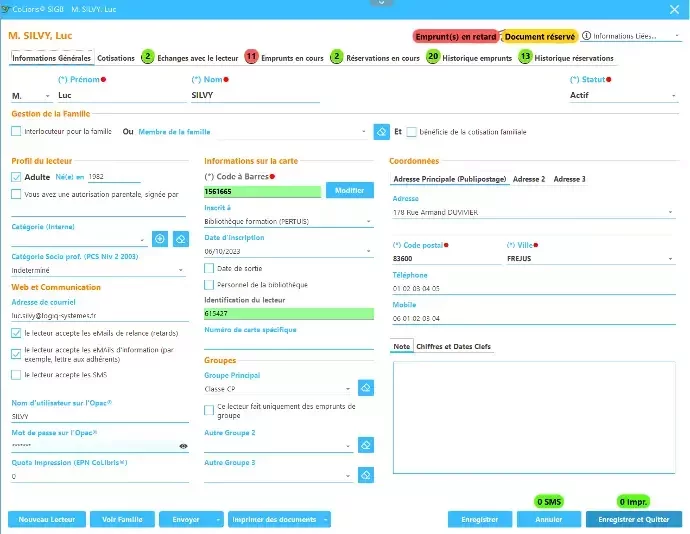690x534 pixels.
Task: Enable 'le lecteur accepte les SMS'
Action: pos(16,375)
